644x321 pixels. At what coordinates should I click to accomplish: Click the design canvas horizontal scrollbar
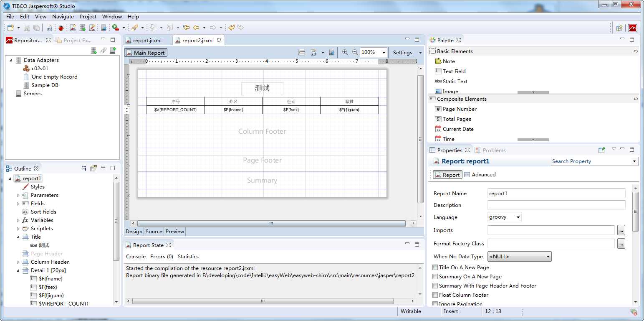[x=271, y=224]
